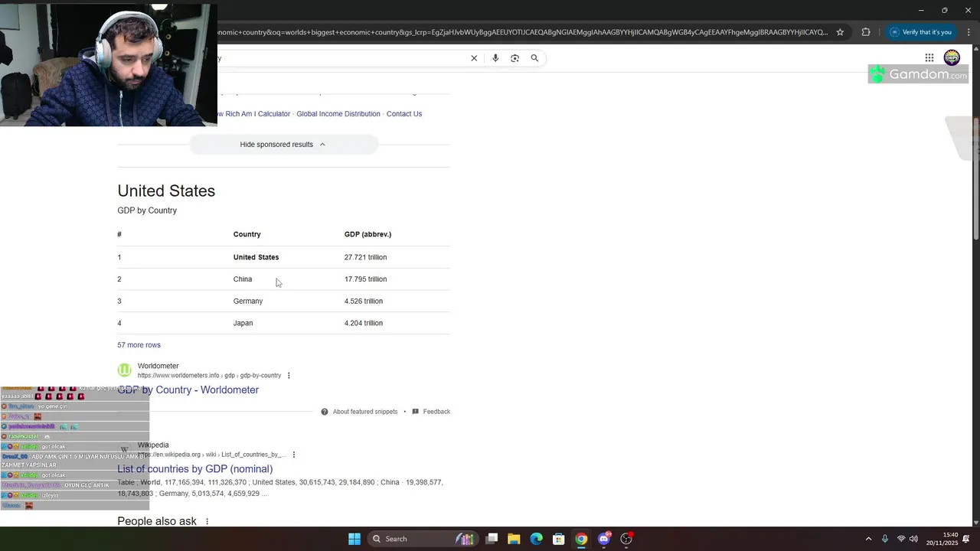Open Chrome extensions puzzle icon
The height and width of the screenshot is (551, 980).
[x=866, y=32]
